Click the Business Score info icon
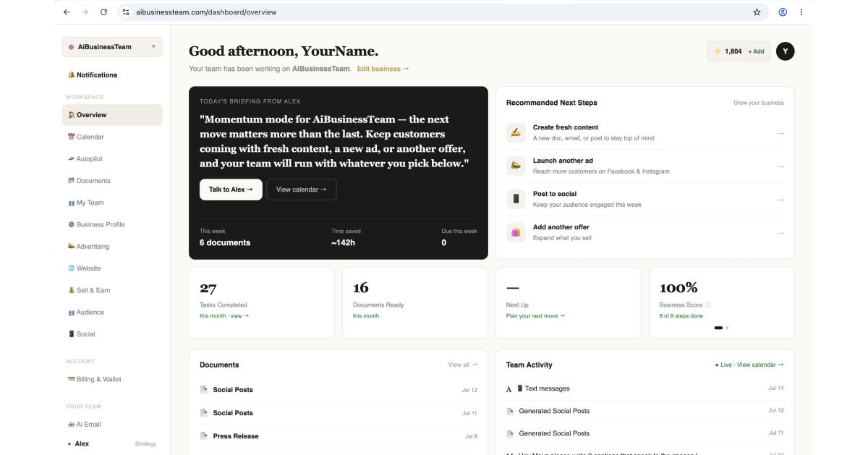 click(x=708, y=305)
